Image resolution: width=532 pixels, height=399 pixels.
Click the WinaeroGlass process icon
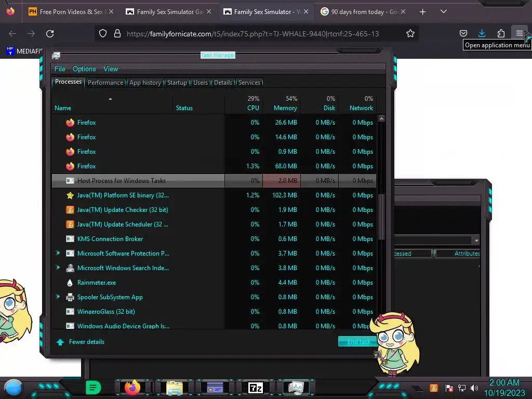click(70, 312)
